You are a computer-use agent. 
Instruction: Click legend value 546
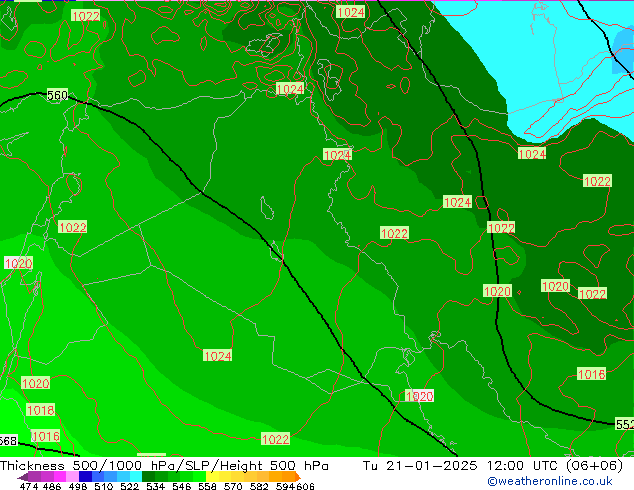point(182,486)
